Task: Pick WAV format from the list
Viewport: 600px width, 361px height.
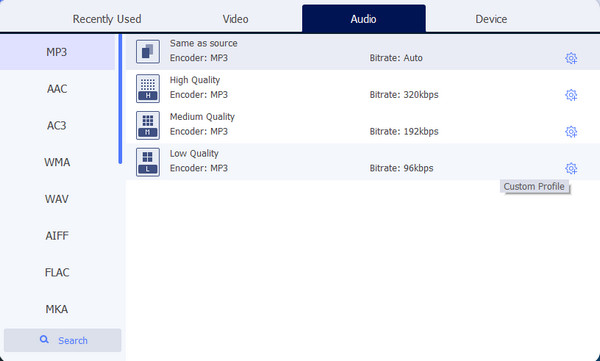Action: tap(57, 199)
